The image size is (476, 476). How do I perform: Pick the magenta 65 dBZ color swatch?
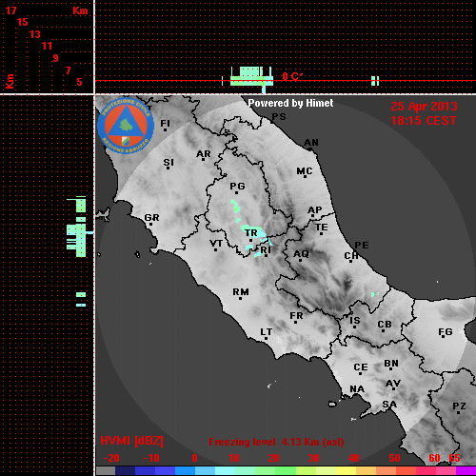click(x=466, y=470)
